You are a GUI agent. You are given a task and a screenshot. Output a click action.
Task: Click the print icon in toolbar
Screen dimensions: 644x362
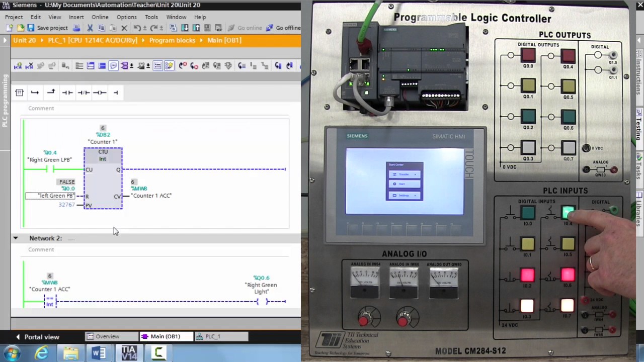tap(76, 28)
